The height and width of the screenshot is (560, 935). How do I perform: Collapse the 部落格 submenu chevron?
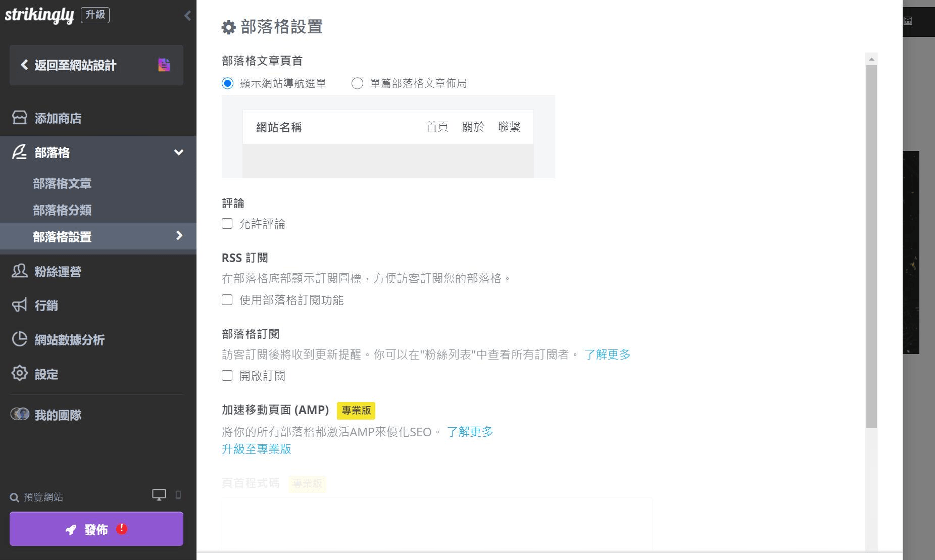pos(178,152)
